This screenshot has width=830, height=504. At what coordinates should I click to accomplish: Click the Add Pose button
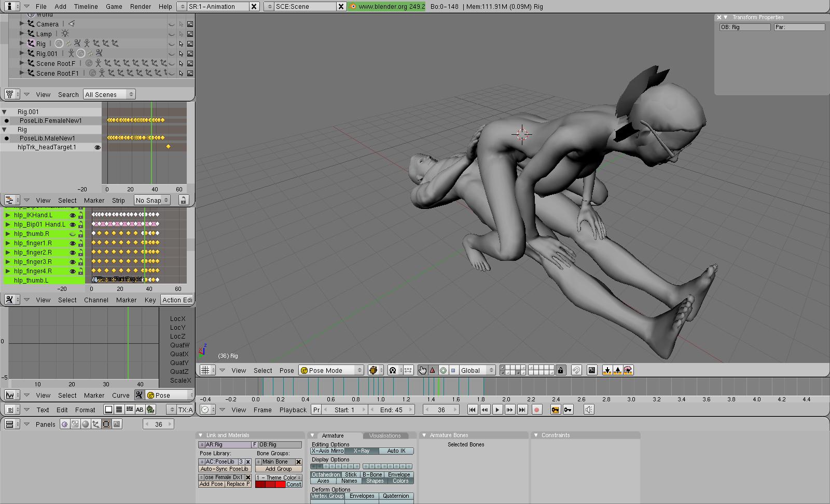point(212,484)
